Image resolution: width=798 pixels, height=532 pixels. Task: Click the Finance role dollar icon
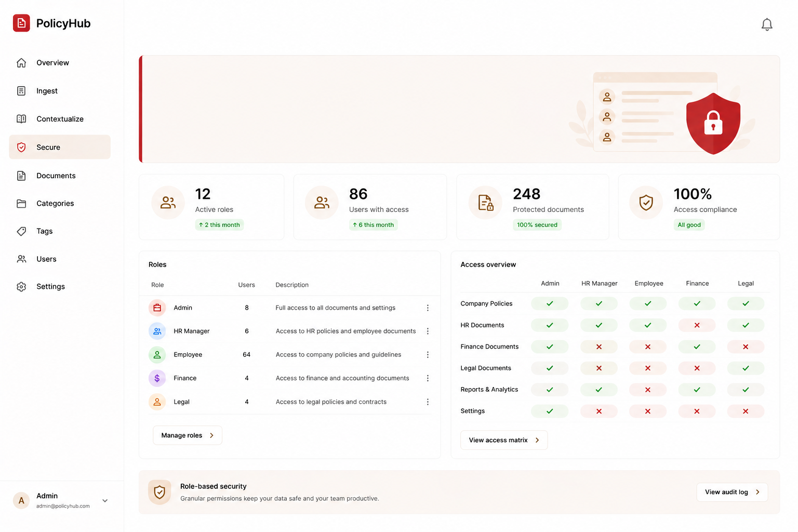pos(157,378)
